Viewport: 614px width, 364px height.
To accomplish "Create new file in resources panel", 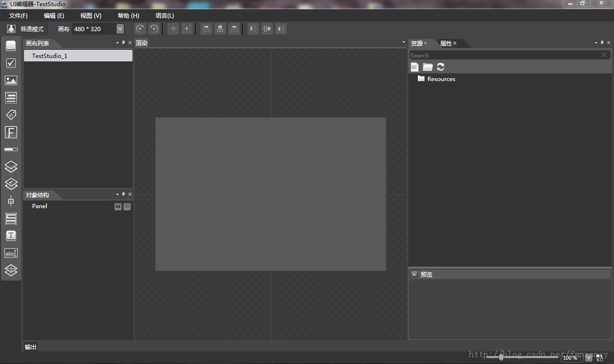I will pyautogui.click(x=414, y=67).
